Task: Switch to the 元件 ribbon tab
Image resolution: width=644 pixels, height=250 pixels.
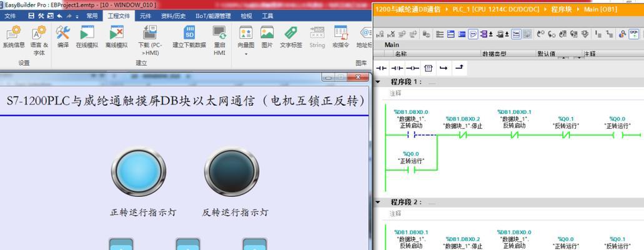Action: click(146, 16)
